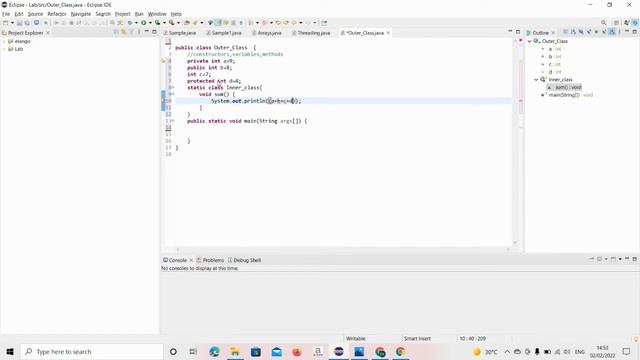This screenshot has height=360, width=640.
Task: Open the Debug dropdown arrow
Action: (136, 23)
